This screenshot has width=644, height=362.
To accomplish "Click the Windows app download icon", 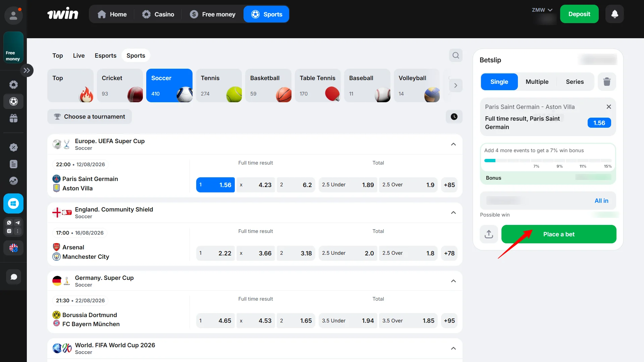I will coord(13,203).
